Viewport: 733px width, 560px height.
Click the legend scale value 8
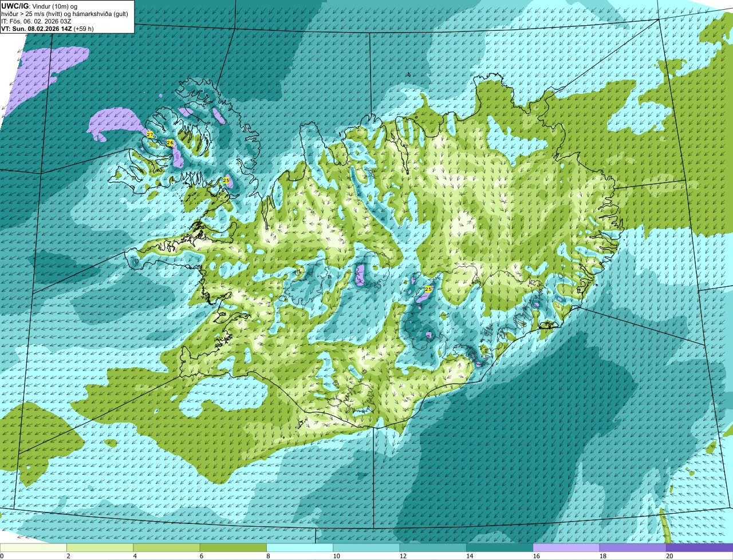[x=268, y=556]
